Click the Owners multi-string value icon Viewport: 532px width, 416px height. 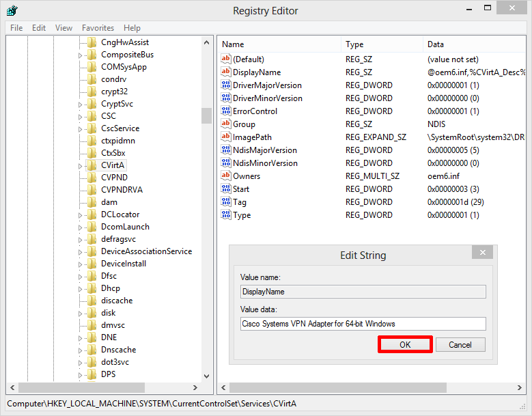225,176
